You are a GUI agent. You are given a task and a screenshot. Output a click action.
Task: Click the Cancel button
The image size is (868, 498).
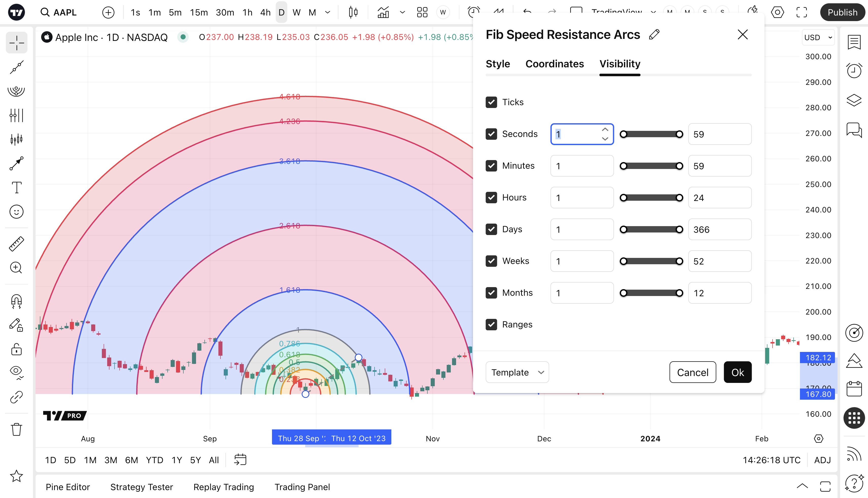(x=692, y=372)
